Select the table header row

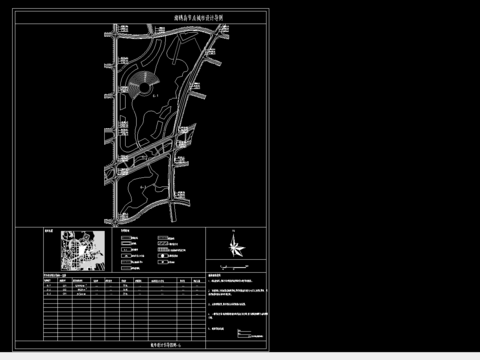click(124, 281)
